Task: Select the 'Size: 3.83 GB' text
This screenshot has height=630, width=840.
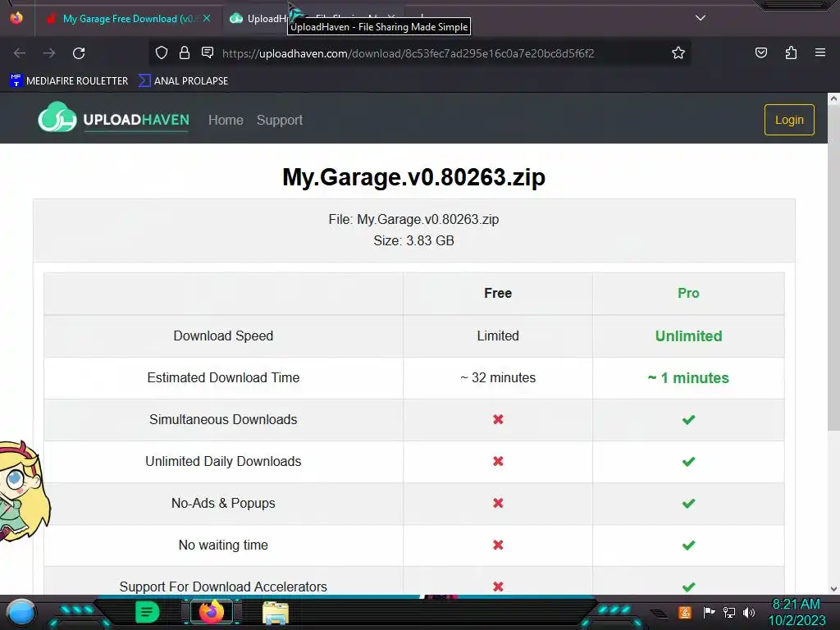Action: tap(413, 240)
